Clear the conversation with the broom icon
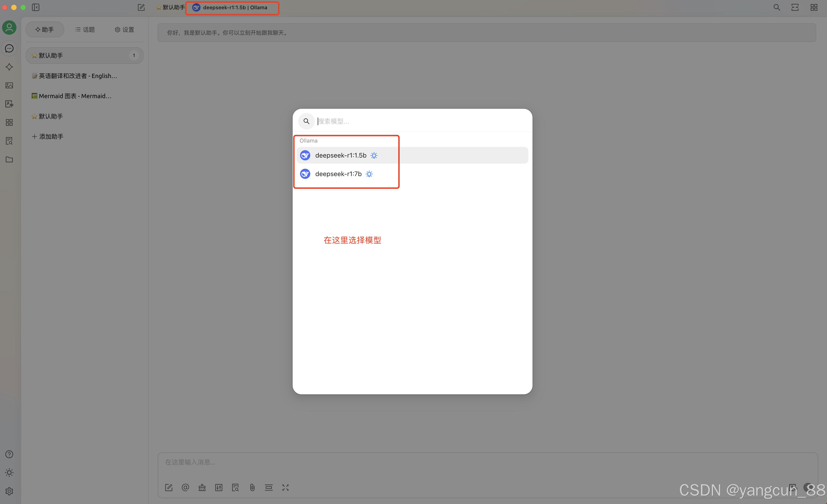 click(202, 487)
